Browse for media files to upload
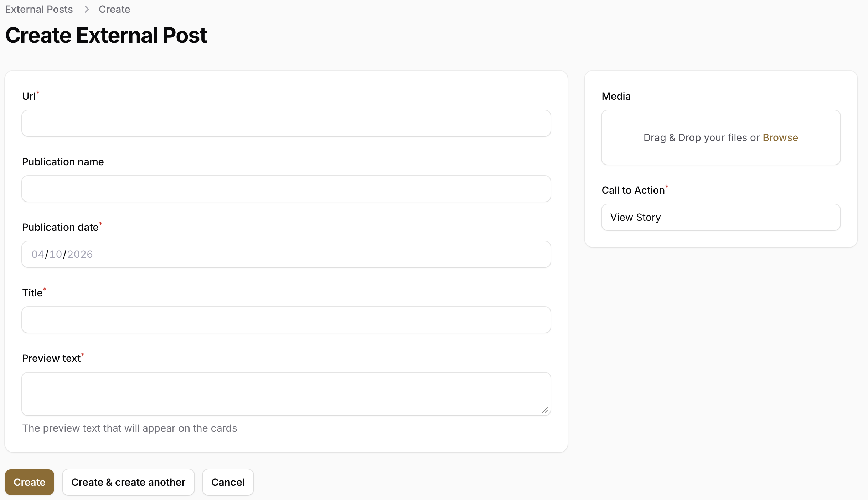This screenshot has width=868, height=500. (780, 137)
